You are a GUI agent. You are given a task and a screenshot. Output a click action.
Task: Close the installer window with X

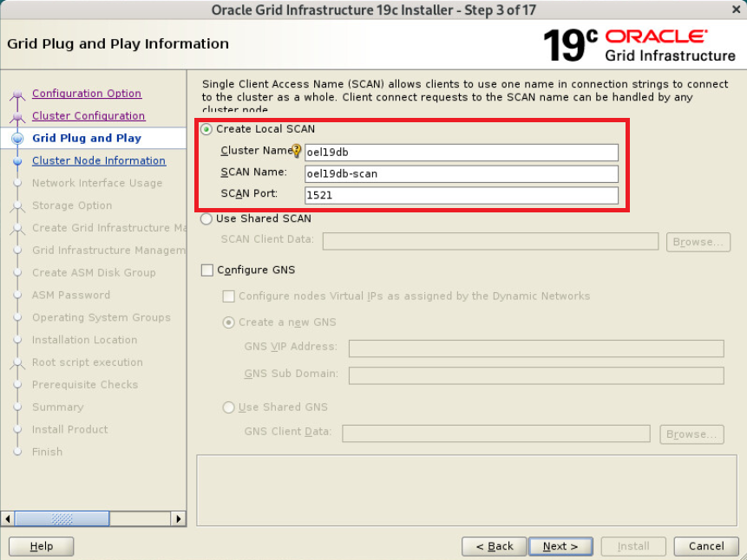(736, 10)
